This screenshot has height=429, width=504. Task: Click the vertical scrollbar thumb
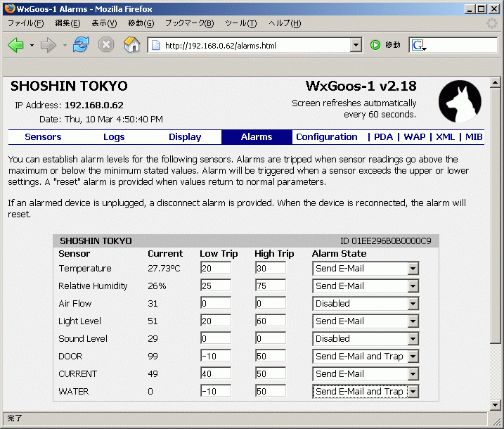click(496, 215)
